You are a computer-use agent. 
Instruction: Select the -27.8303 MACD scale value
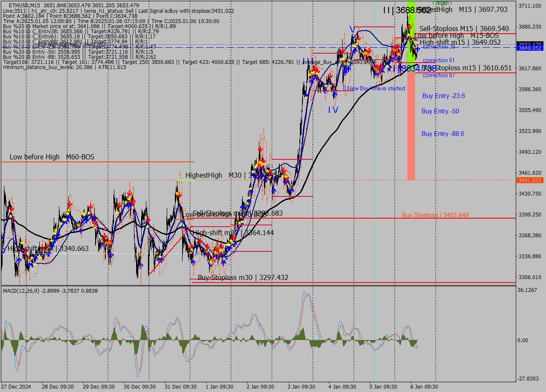(529, 378)
